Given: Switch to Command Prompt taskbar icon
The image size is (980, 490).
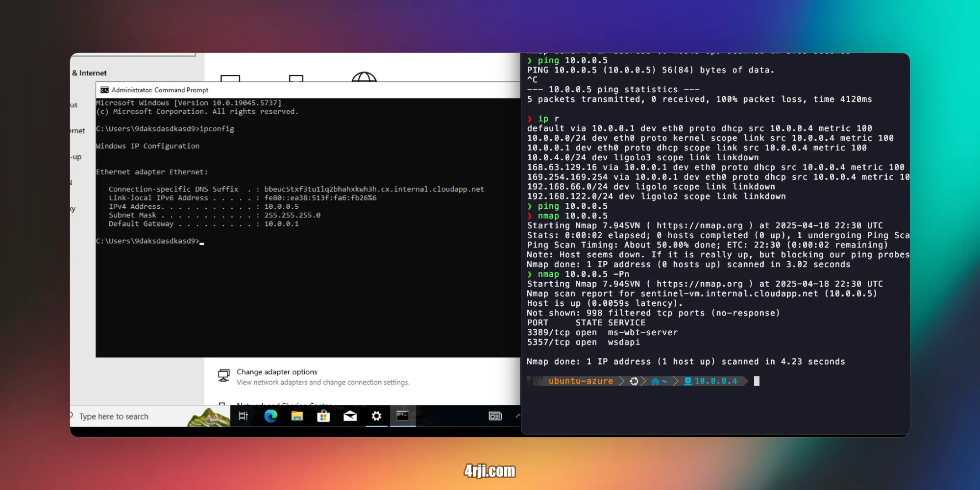Looking at the screenshot, I should [403, 416].
